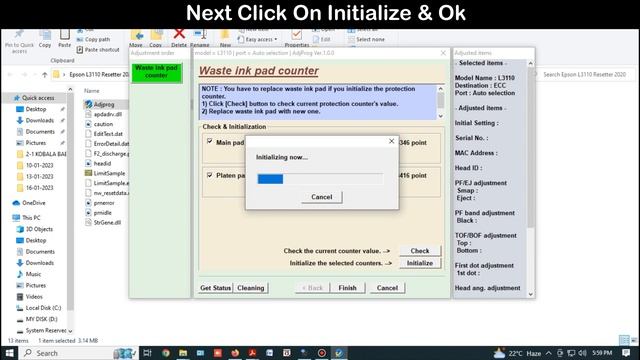The width and height of the screenshot is (640, 360).
Task: Click the initializing progress bar
Action: click(320, 179)
